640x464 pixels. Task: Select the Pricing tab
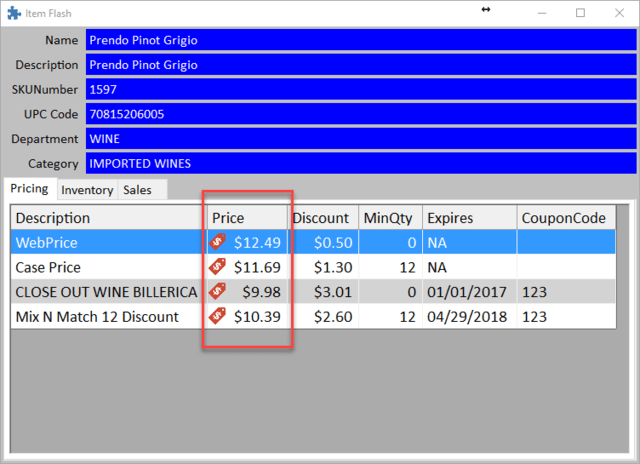29,189
